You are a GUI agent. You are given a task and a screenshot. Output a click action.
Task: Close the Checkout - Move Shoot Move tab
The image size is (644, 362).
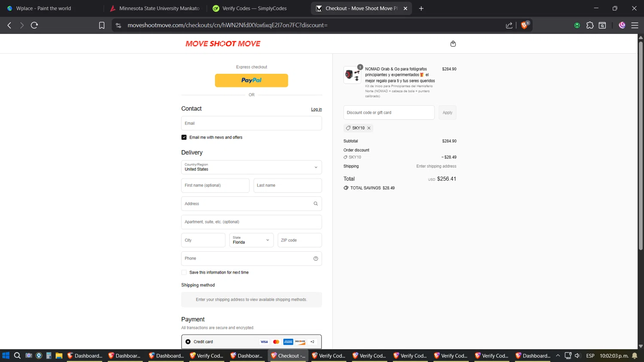pos(405,8)
